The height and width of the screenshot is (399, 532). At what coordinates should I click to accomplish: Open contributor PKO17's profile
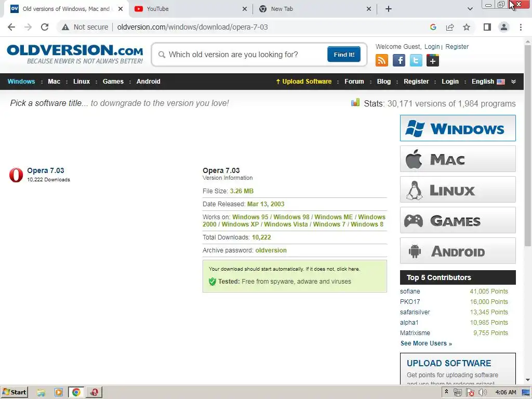click(410, 302)
